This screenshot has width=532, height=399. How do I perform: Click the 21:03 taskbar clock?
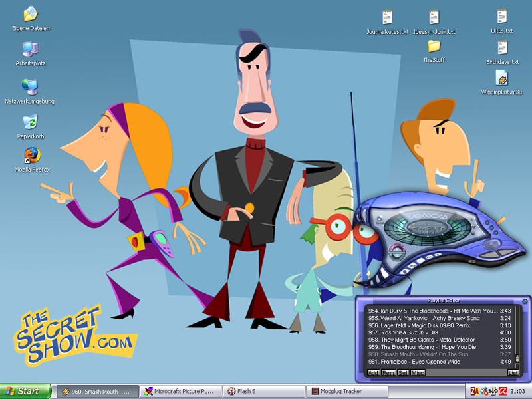coord(517,392)
